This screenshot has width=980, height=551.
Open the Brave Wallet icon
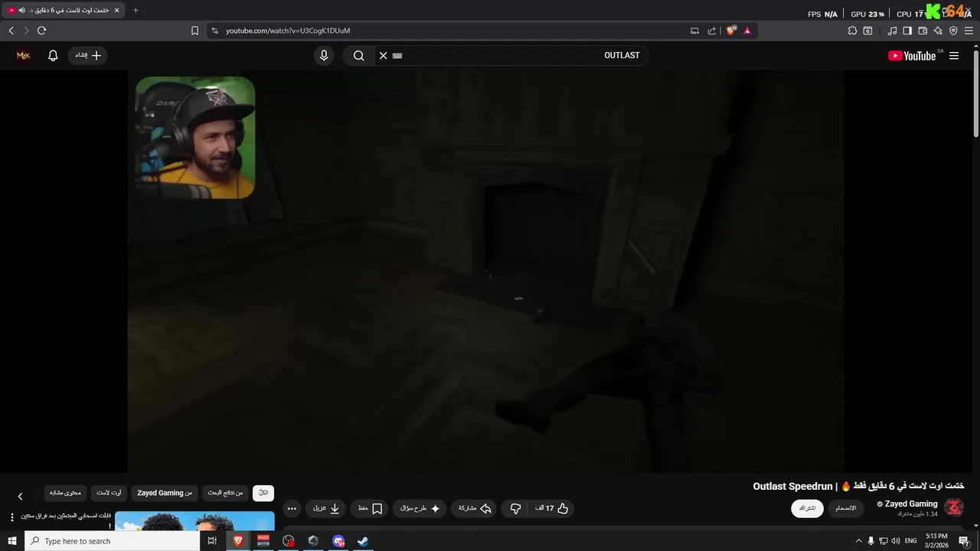click(x=923, y=31)
